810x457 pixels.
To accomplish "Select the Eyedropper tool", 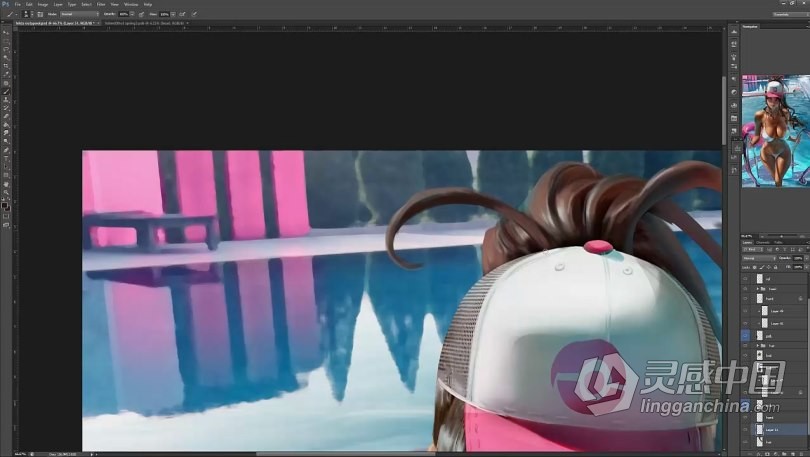I will tap(6, 74).
